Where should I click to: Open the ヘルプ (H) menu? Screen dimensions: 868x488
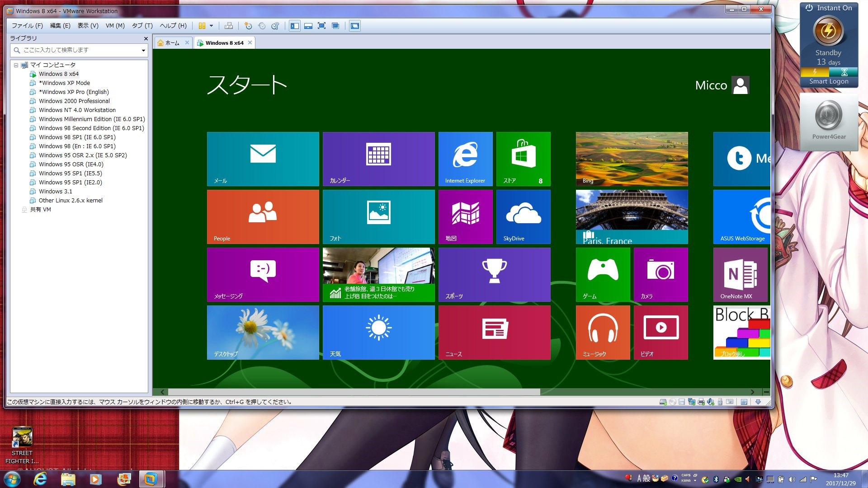tap(173, 26)
